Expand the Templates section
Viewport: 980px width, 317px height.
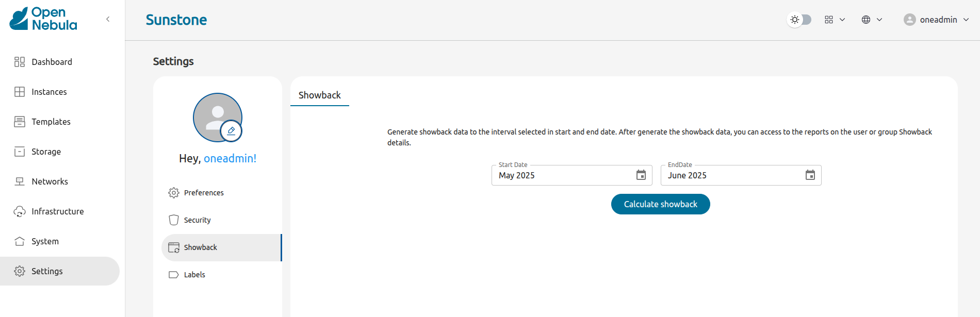(x=60, y=122)
